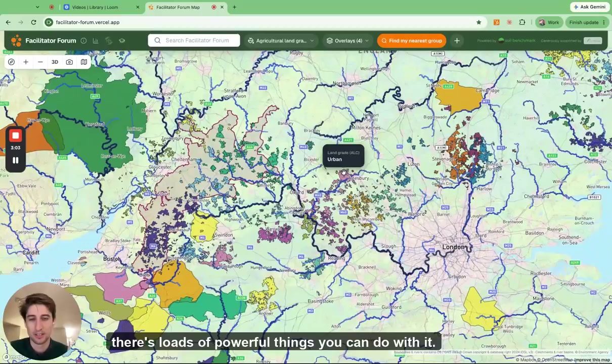Open the Agricultural land grade dropdown
The width and height of the screenshot is (612, 364).
pos(281,40)
